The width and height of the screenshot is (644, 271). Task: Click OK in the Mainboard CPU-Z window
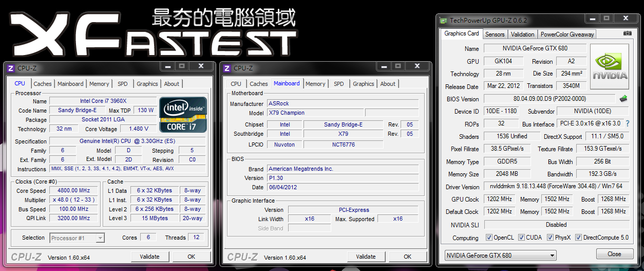407,257
